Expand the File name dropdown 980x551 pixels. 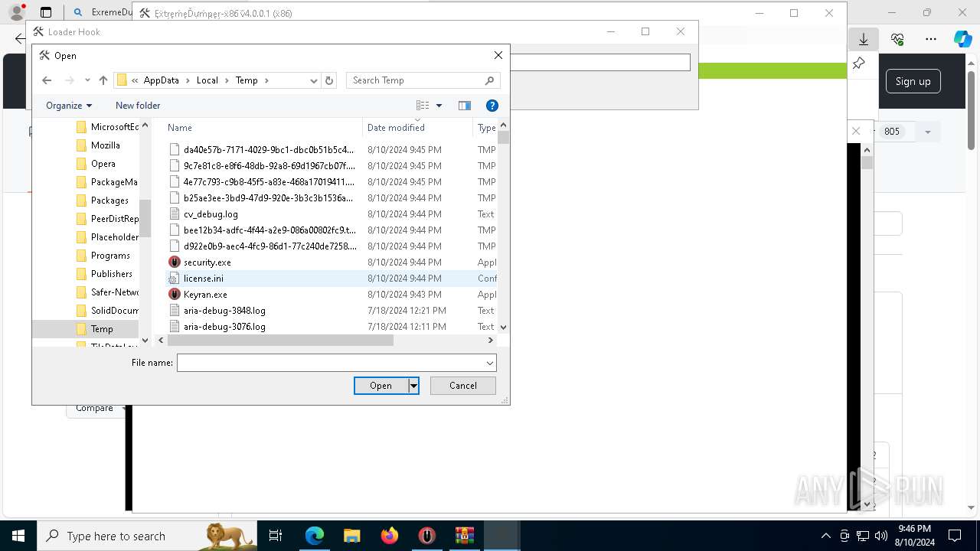(x=490, y=363)
